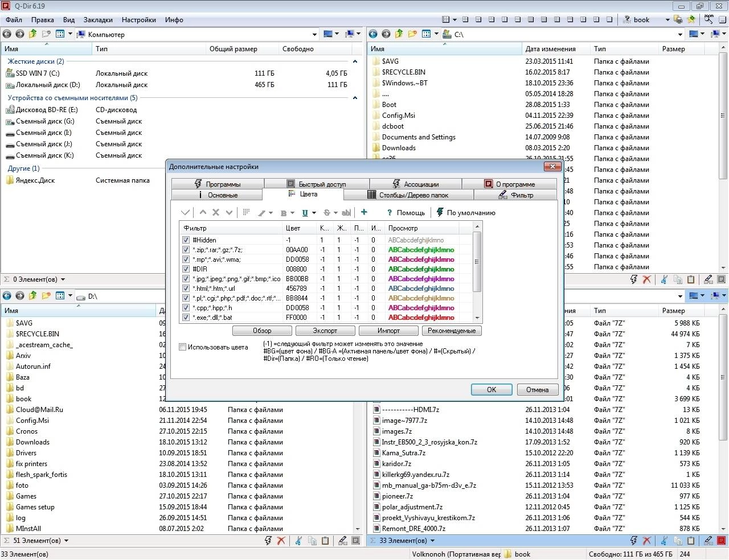This screenshot has height=560, width=729.
Task: Open the bold B dropdown in color toolbar
Action: point(293,213)
